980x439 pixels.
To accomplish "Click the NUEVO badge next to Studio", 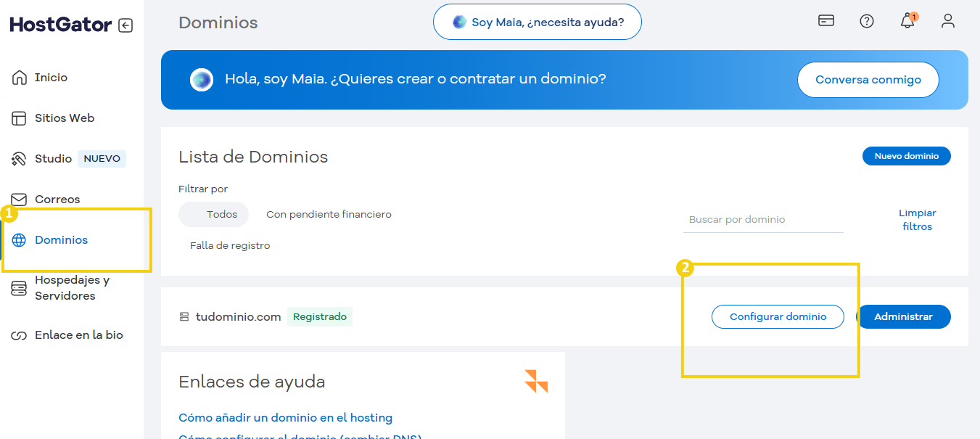I will (102, 159).
